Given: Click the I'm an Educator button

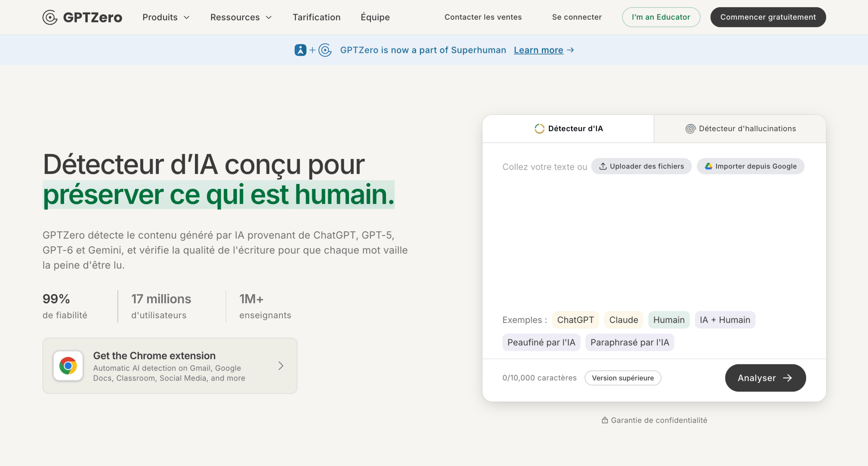Looking at the screenshot, I should 661,17.
